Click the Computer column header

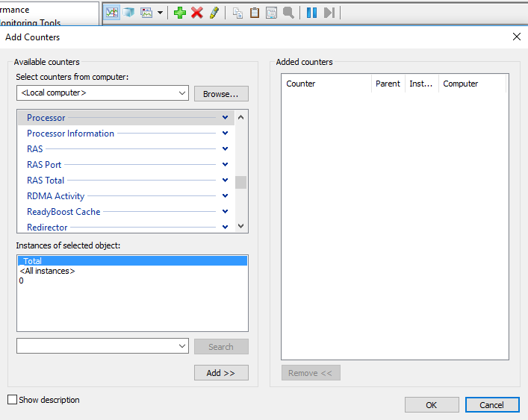472,84
